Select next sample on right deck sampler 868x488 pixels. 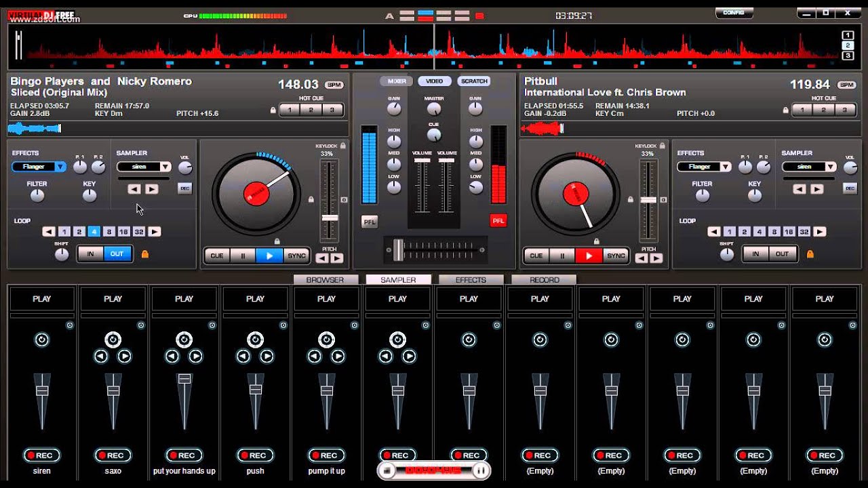[816, 189]
